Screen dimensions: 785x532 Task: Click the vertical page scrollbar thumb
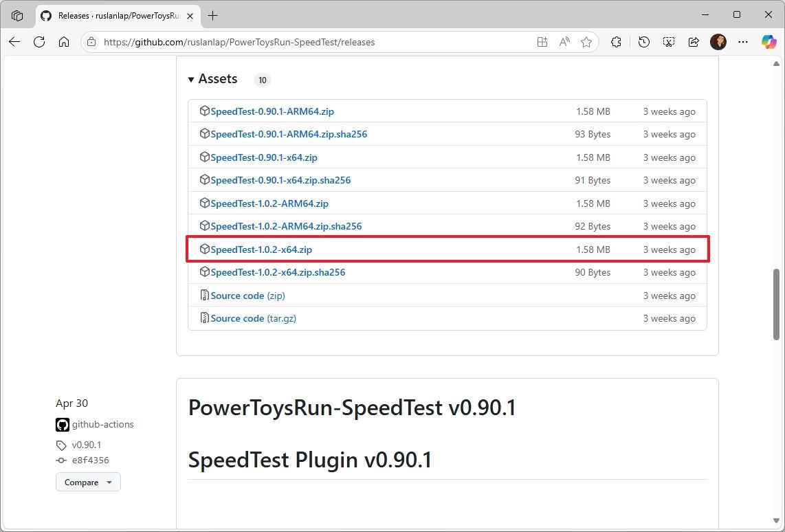pyautogui.click(x=777, y=301)
